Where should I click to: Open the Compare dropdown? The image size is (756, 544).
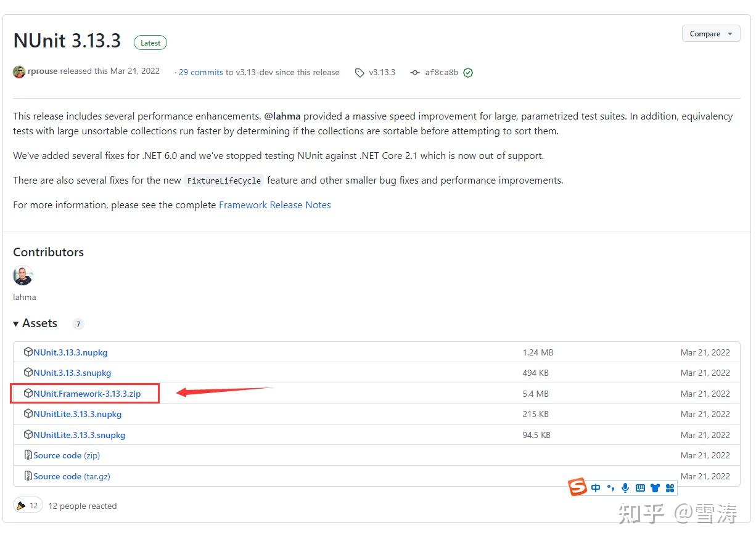tap(710, 34)
